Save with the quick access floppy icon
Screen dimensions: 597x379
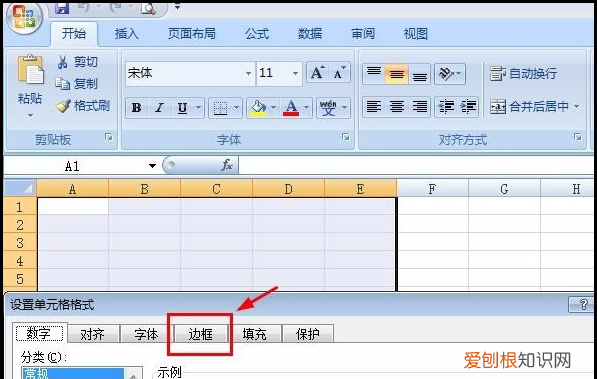click(x=62, y=8)
